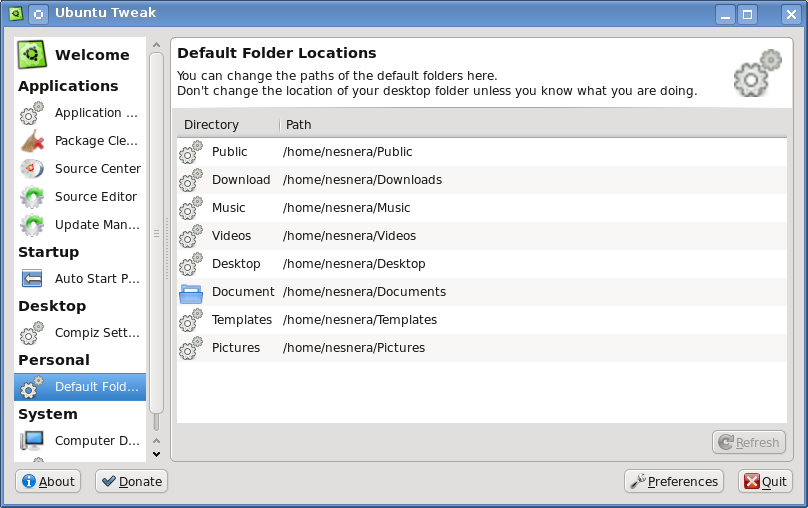The image size is (808, 508).
Task: Sort by the Directory column header
Action: (x=212, y=125)
